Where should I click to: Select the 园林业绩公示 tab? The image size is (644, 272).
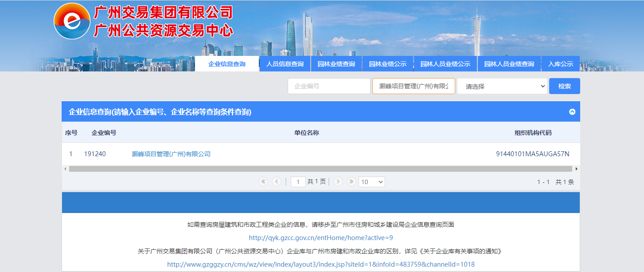(387, 64)
